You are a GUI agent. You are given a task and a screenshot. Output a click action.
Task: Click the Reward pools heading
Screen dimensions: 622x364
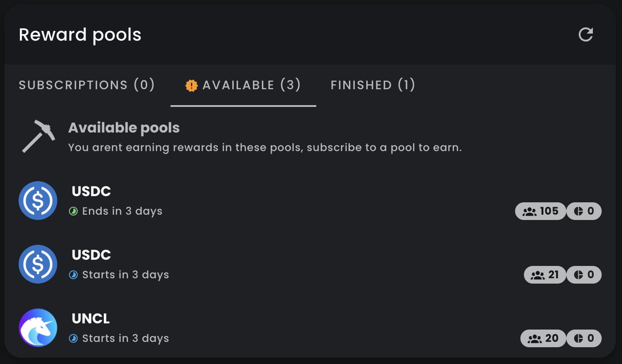[80, 34]
